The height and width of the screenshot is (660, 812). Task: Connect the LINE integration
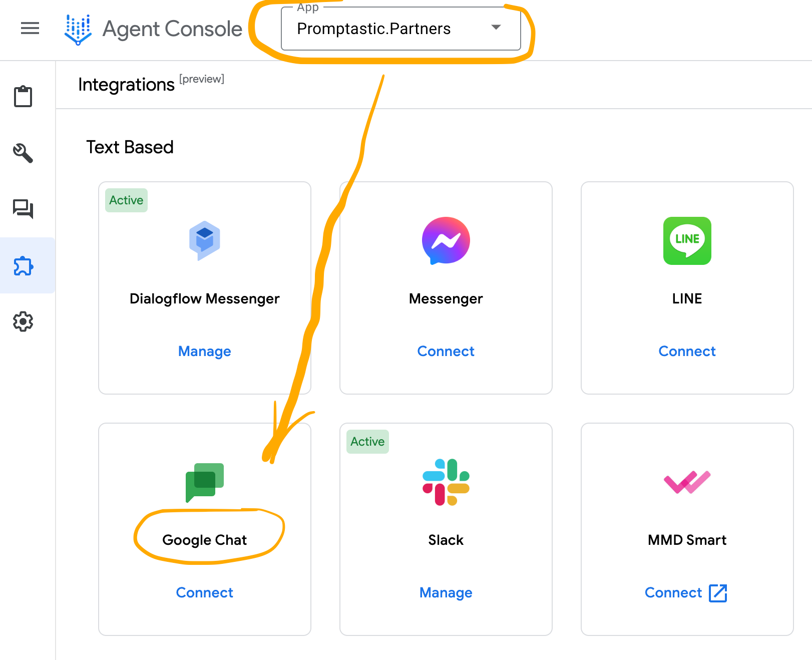tap(687, 351)
